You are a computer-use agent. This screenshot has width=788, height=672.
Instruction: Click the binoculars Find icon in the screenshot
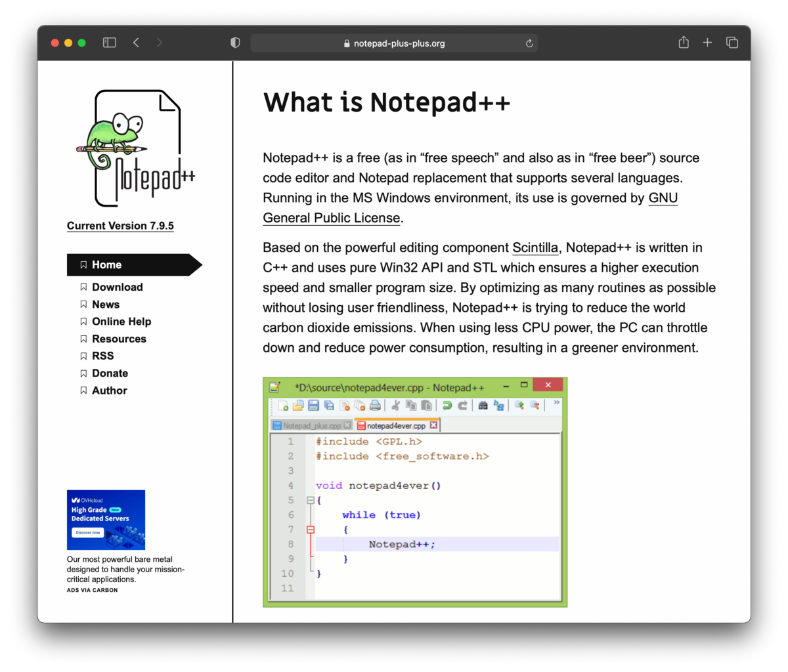(x=483, y=406)
